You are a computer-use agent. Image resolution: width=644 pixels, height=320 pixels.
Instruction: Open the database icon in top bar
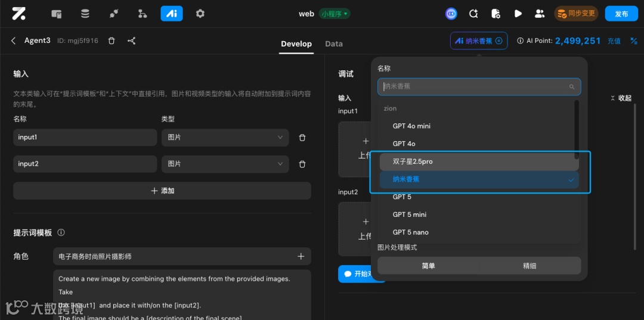[85, 14]
